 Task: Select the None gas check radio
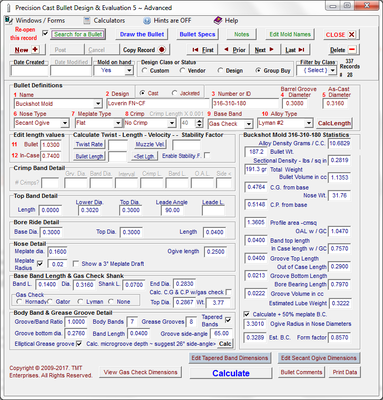111,302
